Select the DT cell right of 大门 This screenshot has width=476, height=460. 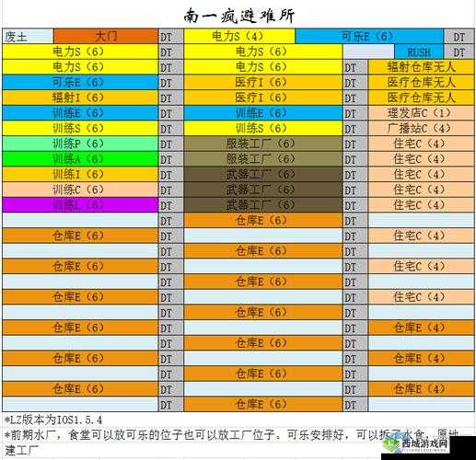pyautogui.click(x=171, y=37)
